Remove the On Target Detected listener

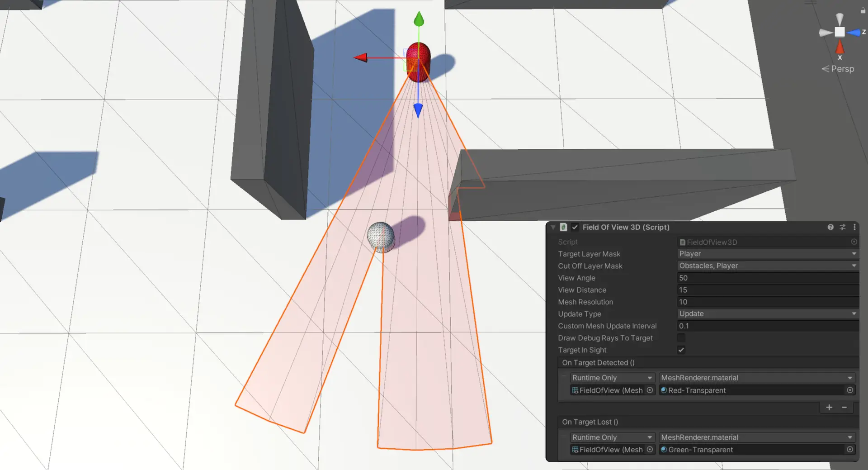(844, 407)
